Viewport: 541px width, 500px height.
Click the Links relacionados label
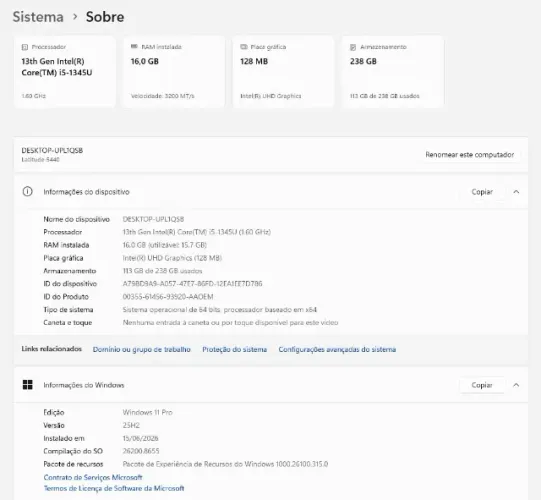[52, 349]
